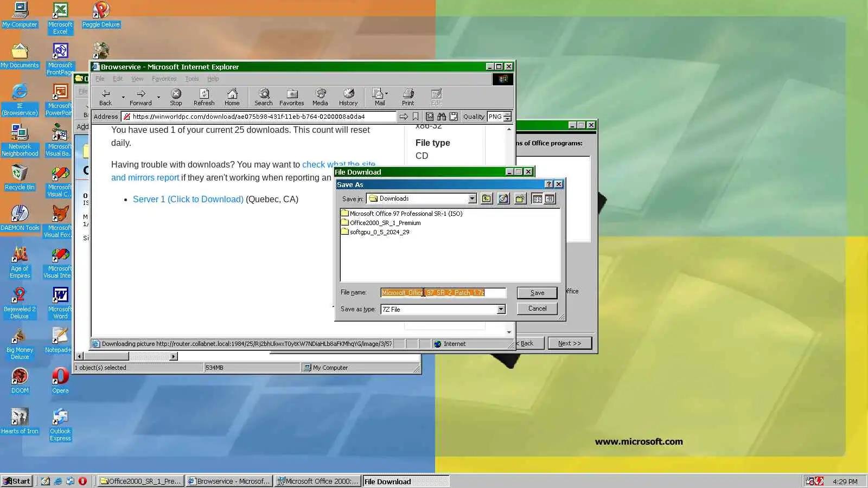Click the View Desktop icon in Save As
Screen dimensions: 868x488
point(503,199)
